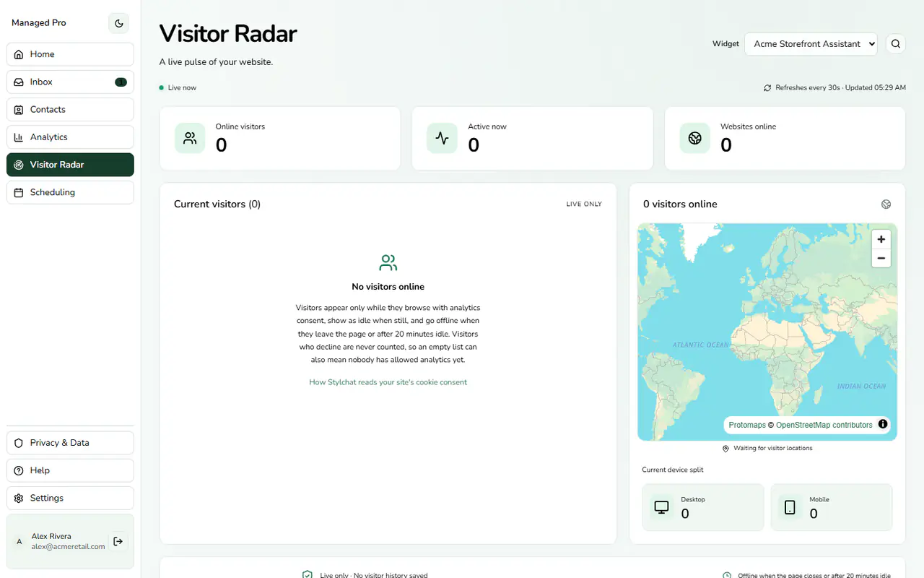Click the Active now pulse icon
This screenshot has width=924, height=578.
click(x=442, y=138)
